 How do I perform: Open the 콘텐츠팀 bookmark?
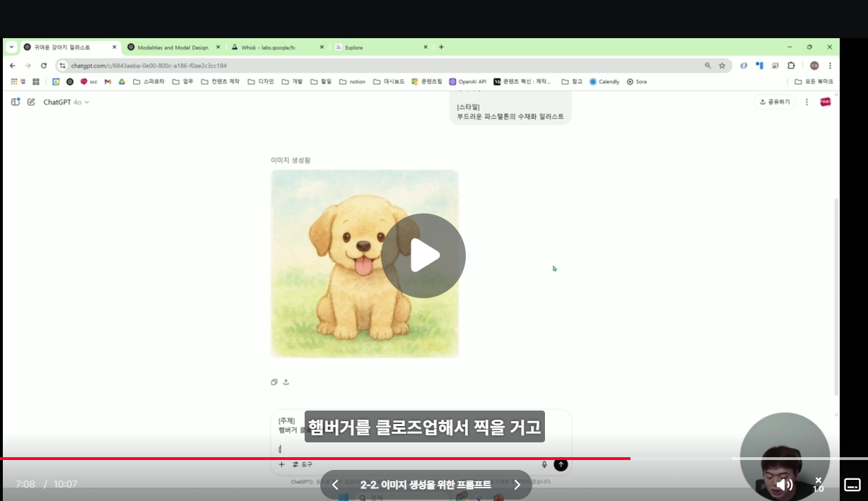(x=427, y=81)
